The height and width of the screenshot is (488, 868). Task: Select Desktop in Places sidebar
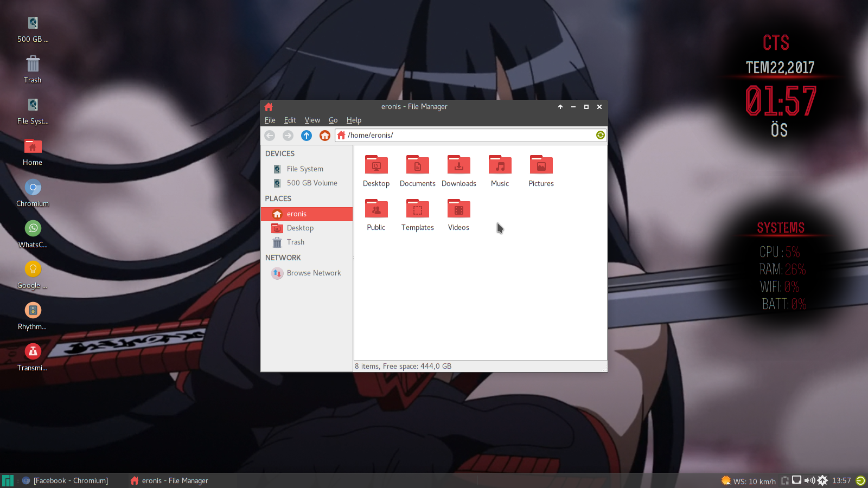coord(307,228)
